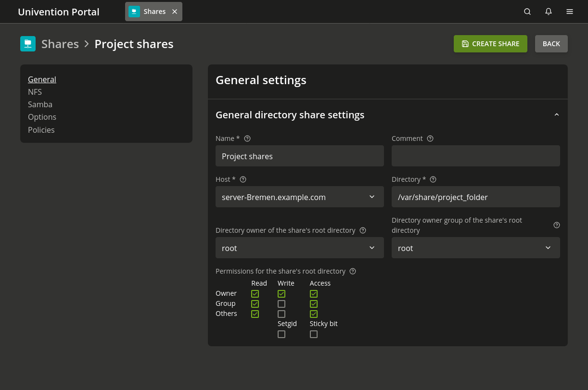The width and height of the screenshot is (588, 390).
Task: Open the notifications bell
Action: (549, 12)
